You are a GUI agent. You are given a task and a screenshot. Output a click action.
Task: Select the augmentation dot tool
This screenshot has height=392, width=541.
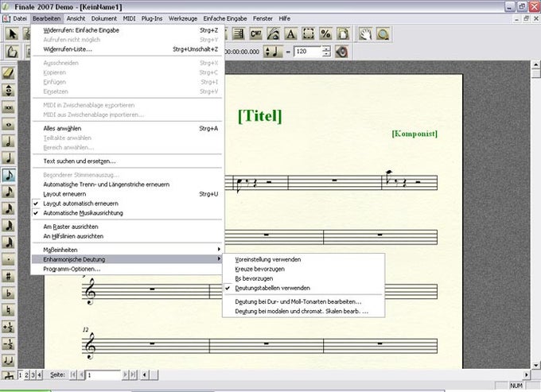tap(8, 259)
